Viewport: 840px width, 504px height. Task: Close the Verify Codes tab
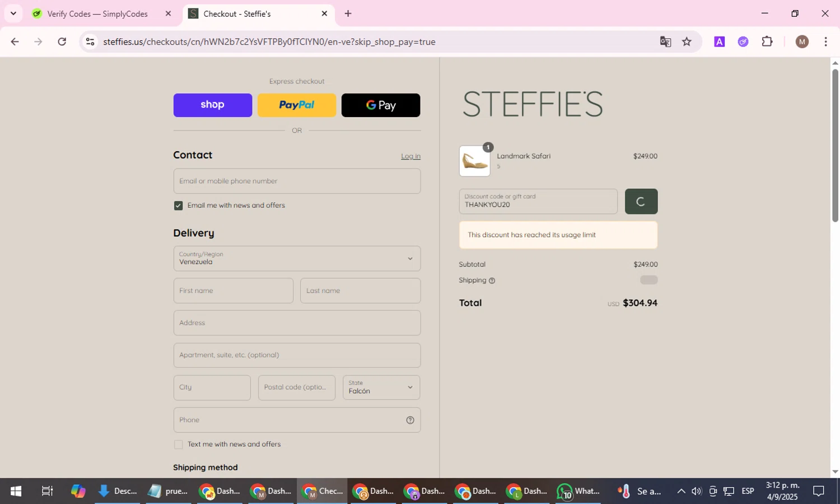click(168, 13)
